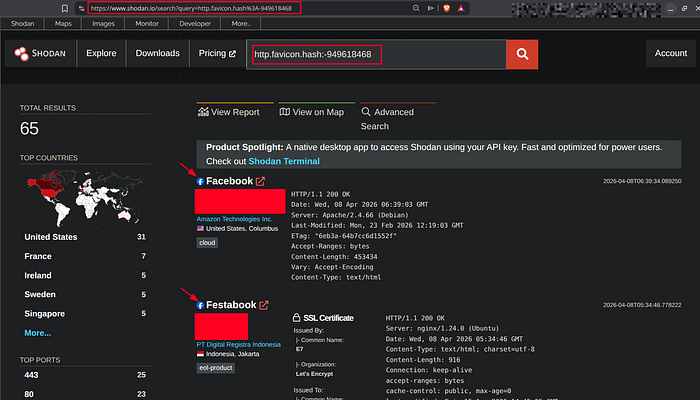Screen dimensions: 700x400
Task: Open the Shodan tab in top bar
Action: (22, 24)
